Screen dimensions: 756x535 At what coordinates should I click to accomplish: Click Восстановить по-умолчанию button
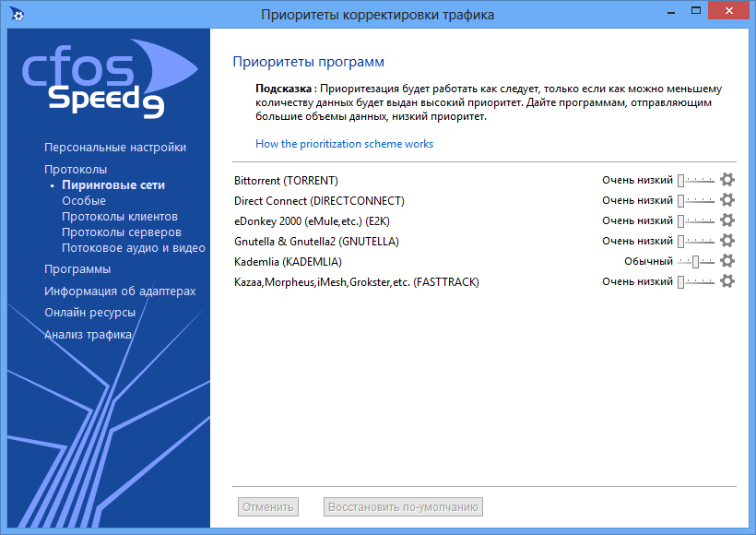[x=404, y=507]
